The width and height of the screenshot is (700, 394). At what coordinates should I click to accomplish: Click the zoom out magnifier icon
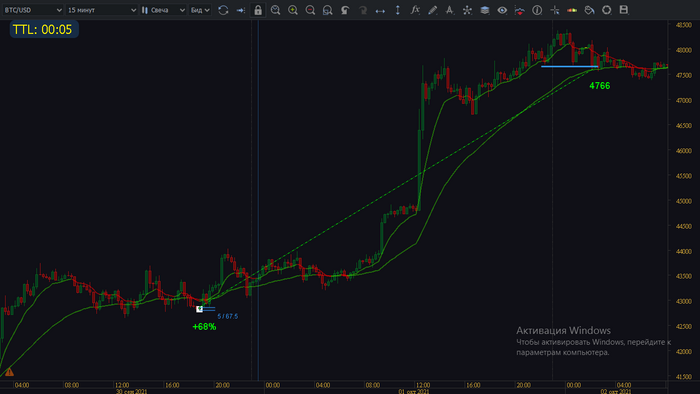[x=310, y=10]
